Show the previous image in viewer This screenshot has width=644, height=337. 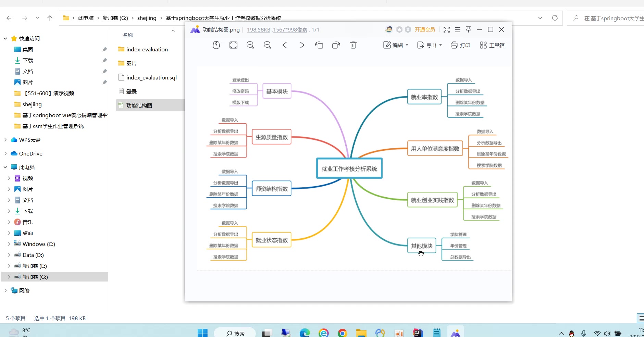[x=285, y=45]
